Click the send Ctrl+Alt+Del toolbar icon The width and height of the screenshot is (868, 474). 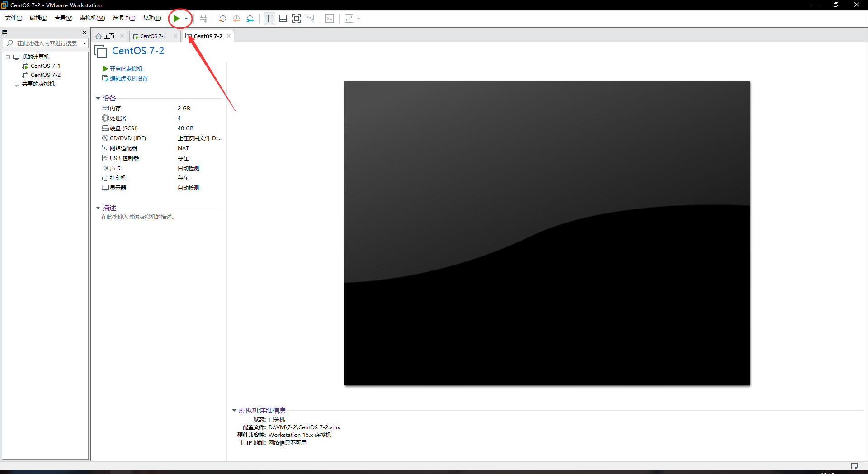pos(203,19)
